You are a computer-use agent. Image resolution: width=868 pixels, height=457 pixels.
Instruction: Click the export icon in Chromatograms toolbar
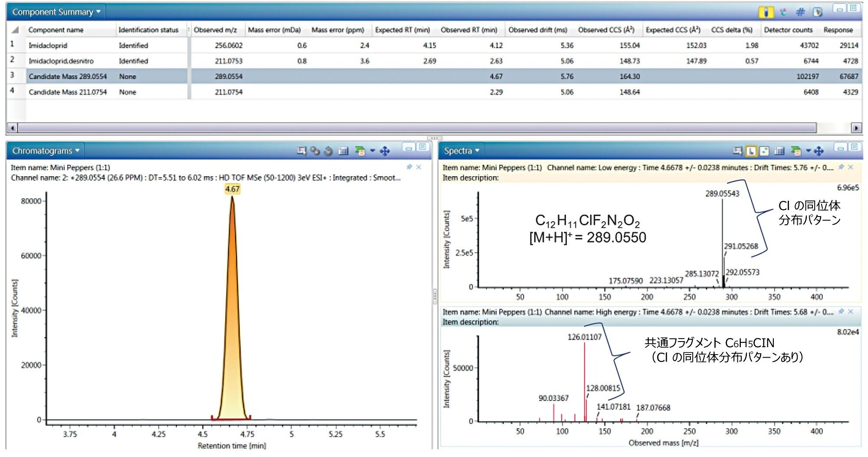tap(360, 151)
